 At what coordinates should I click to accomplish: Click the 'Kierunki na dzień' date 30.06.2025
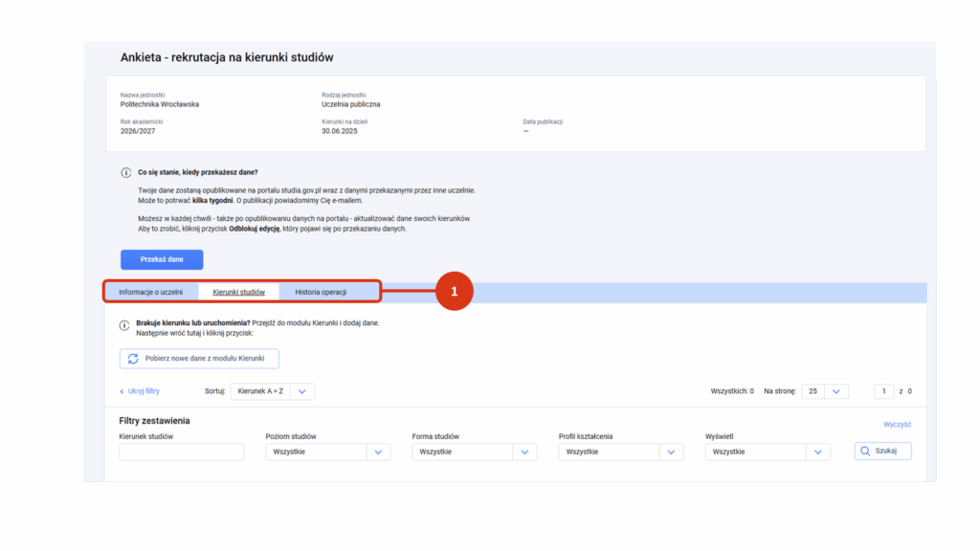pos(343,131)
